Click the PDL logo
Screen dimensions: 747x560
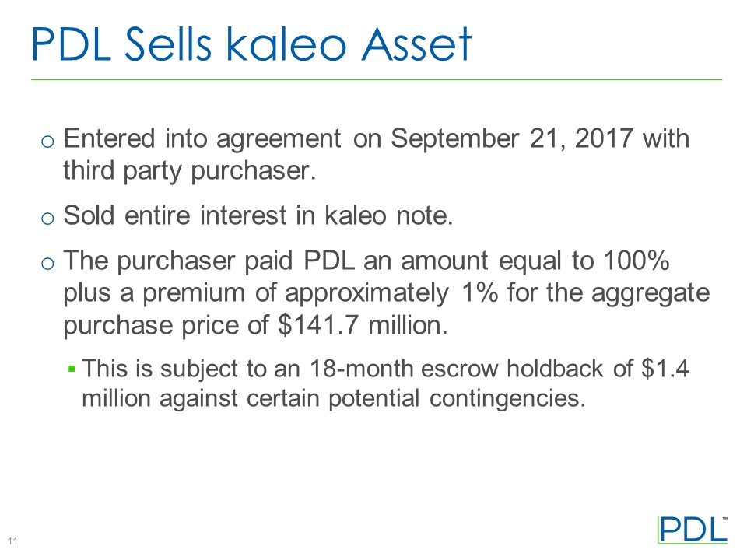693,529
